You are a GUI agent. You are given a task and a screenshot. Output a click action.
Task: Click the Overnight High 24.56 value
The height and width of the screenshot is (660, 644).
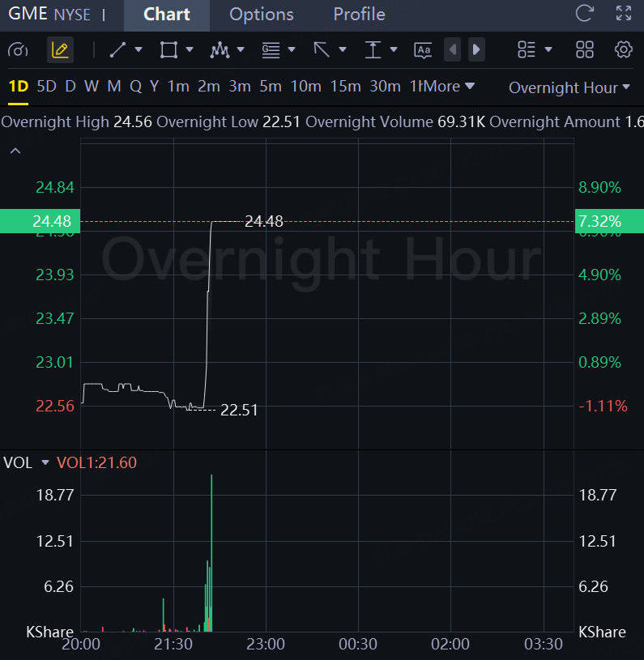133,122
